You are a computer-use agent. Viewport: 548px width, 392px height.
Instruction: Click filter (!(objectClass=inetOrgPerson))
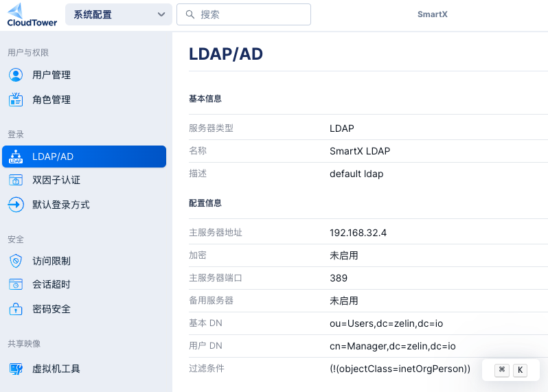click(x=400, y=369)
